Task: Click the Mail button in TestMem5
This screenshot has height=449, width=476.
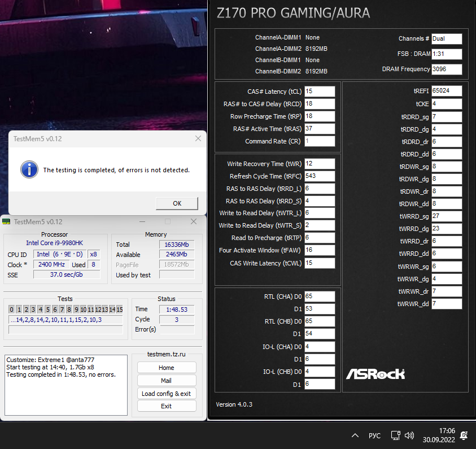Action: pos(167,381)
